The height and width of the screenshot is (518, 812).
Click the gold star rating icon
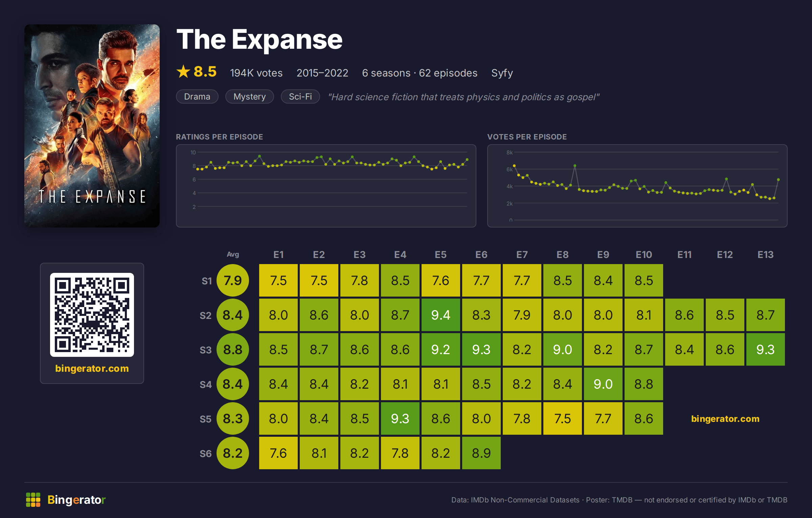183,71
